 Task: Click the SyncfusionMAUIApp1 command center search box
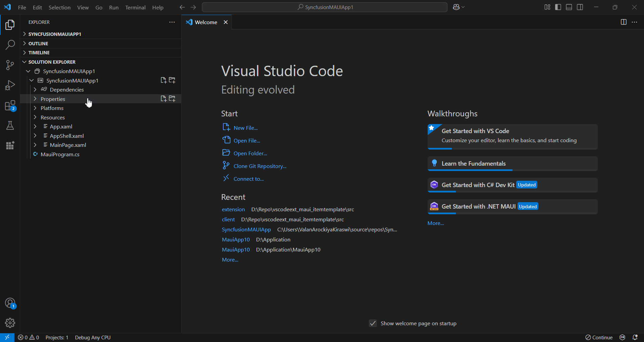325,7
